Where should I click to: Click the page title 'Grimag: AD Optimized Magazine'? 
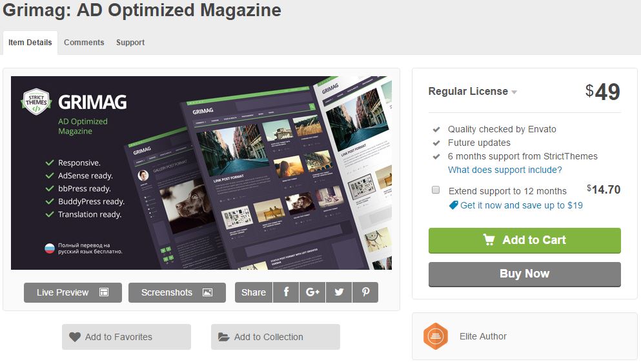pyautogui.click(x=142, y=10)
